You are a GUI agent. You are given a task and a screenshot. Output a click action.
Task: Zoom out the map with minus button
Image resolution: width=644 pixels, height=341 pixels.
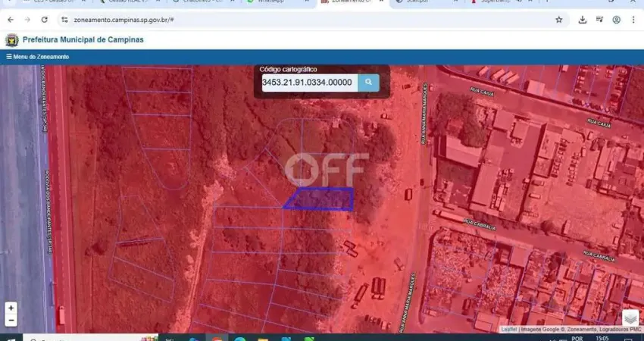pos(11,321)
